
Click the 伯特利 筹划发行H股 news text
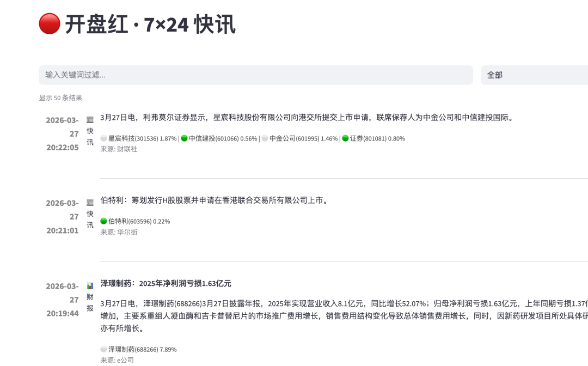(215, 200)
